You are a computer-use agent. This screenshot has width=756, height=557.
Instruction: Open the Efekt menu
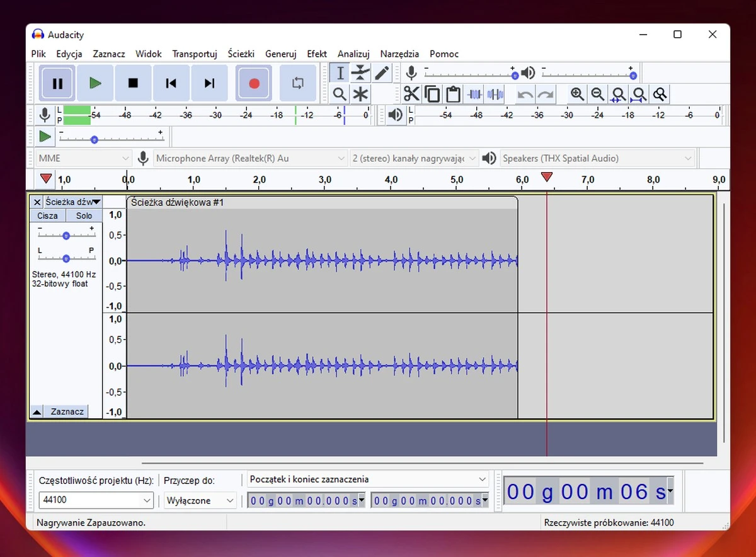coord(317,54)
